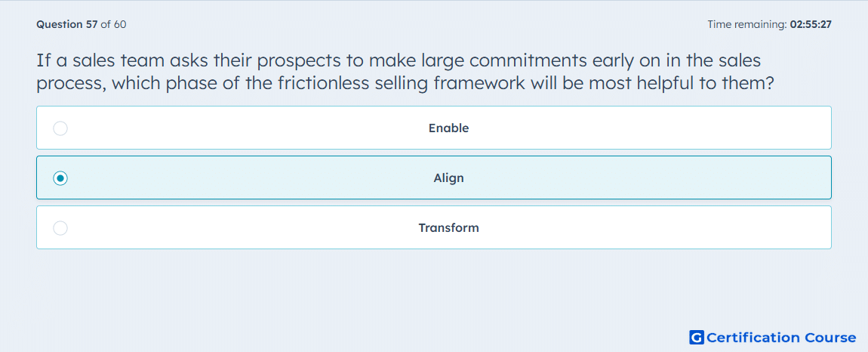Click the bold Question 57 counter
The image size is (868, 352).
click(67, 24)
